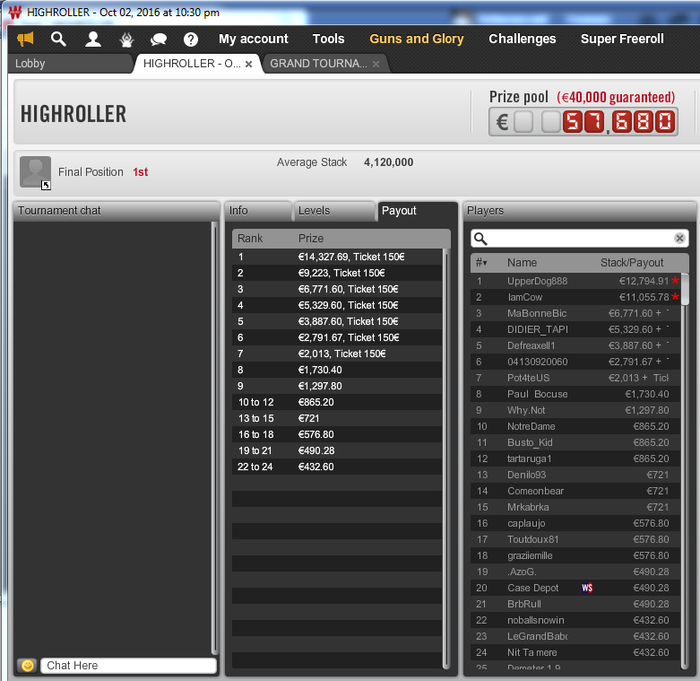Click the 22 to 24 payout row
Screen dimensions: 700x681
337,467
